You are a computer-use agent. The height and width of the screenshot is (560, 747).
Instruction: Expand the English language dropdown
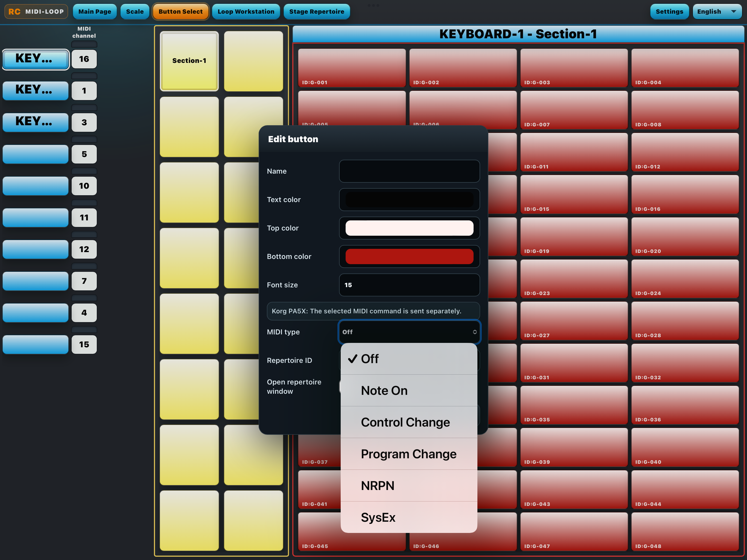[717, 11]
